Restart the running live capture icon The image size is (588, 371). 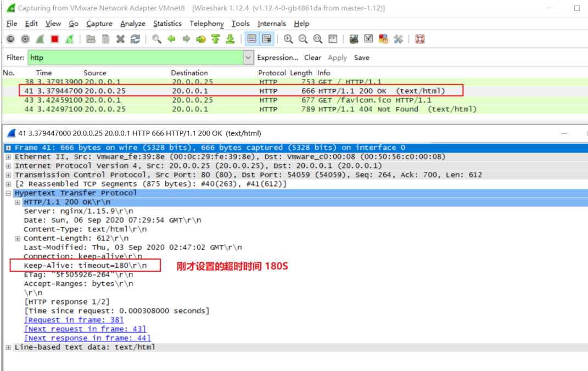coord(69,39)
